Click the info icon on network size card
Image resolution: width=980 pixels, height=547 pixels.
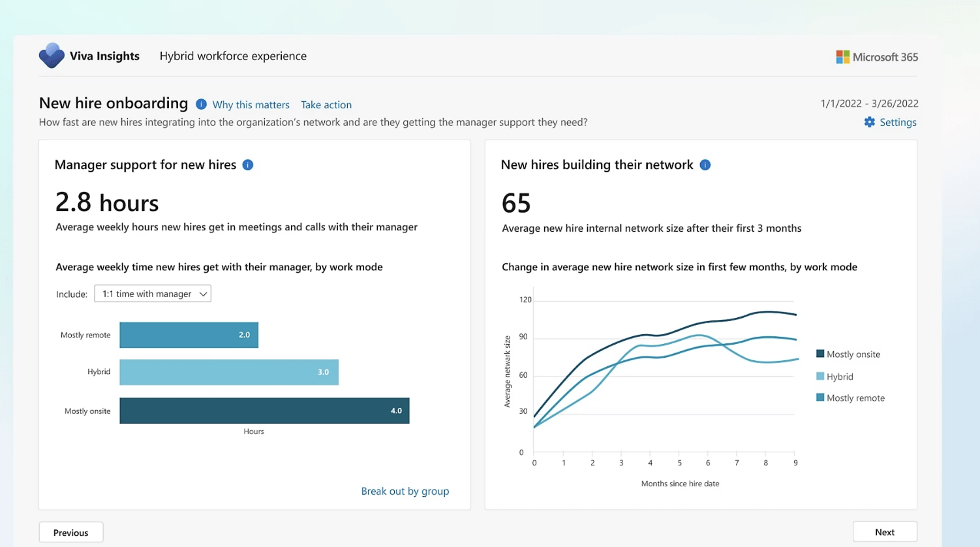705,165
